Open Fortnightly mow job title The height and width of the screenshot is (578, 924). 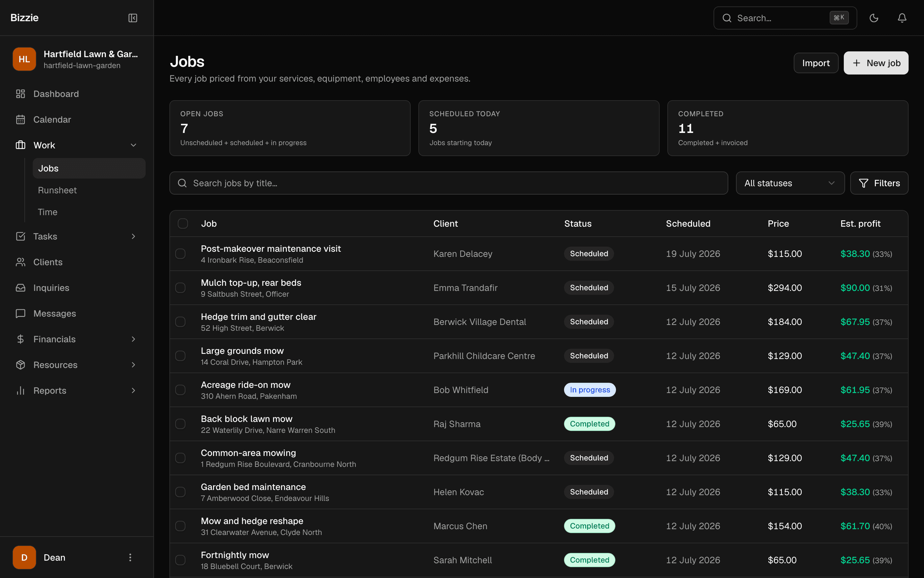[235, 555]
